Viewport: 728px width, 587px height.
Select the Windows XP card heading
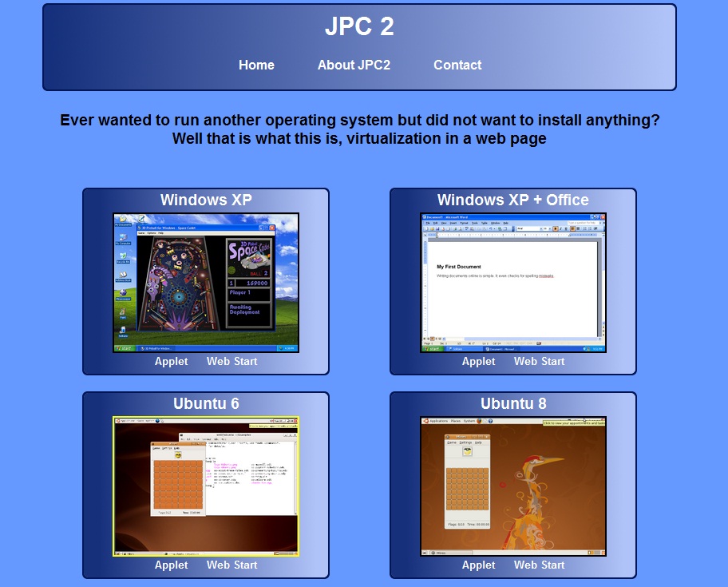point(206,200)
